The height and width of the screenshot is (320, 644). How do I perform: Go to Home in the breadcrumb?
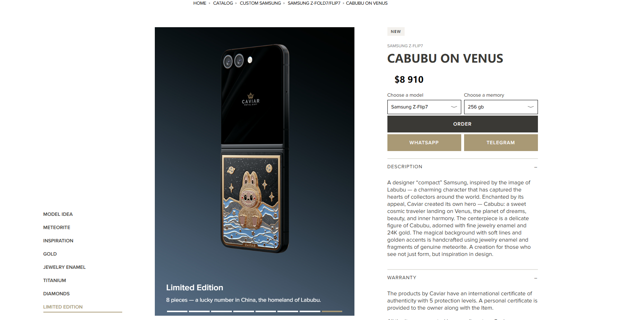tap(200, 3)
